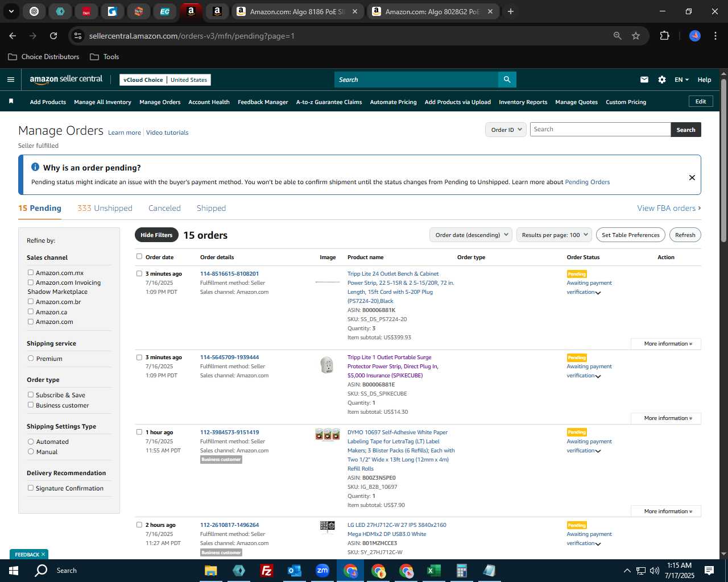Check the Signature Confirmation filter
728x582 pixels.
tap(31, 488)
